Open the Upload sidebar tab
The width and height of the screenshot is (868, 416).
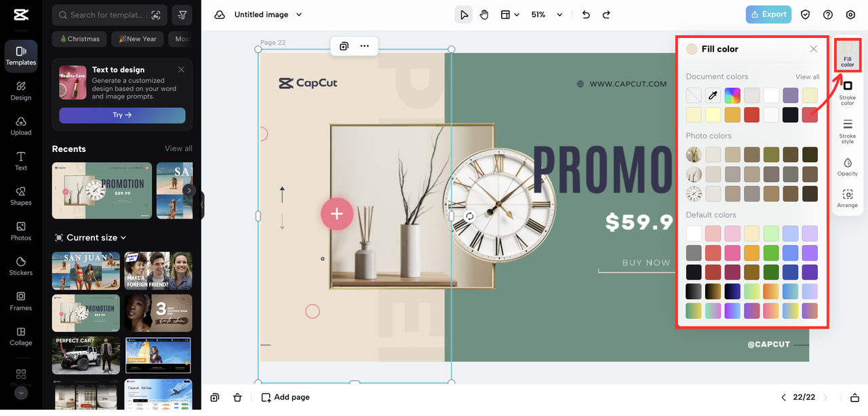(x=21, y=126)
